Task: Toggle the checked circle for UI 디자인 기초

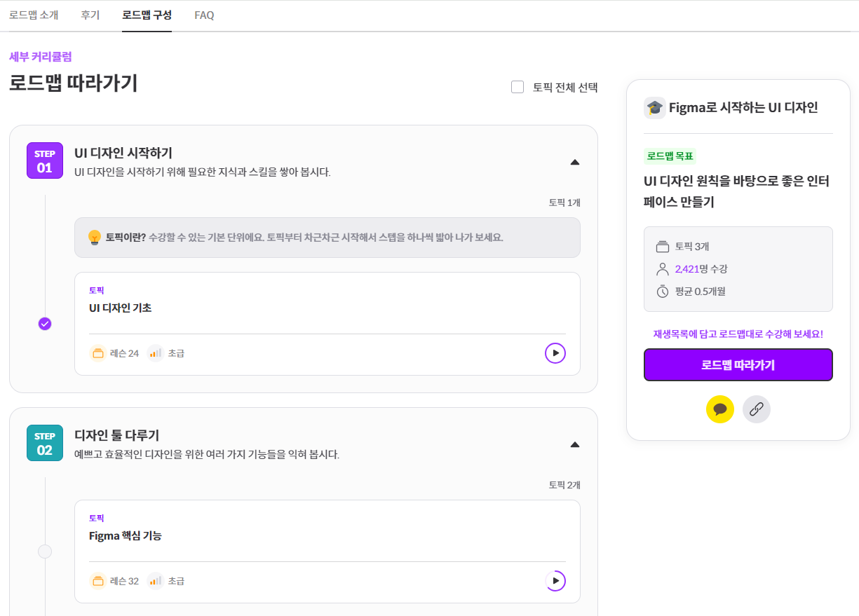Action: [45, 324]
